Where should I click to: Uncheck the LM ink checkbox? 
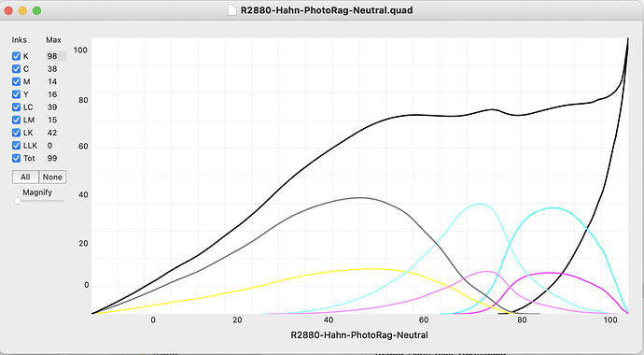17,120
